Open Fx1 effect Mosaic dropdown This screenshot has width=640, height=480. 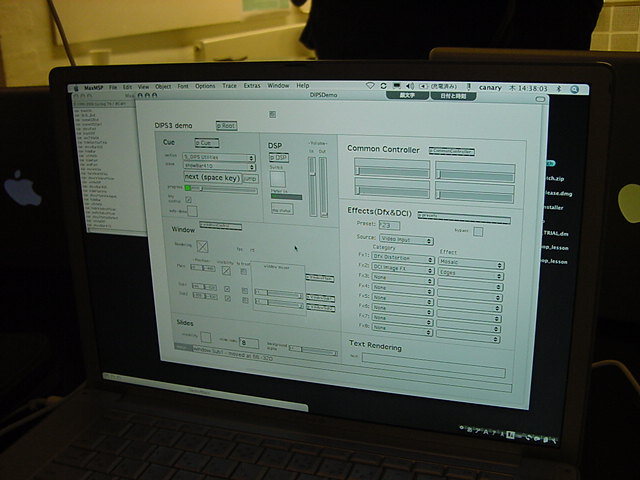[471, 263]
